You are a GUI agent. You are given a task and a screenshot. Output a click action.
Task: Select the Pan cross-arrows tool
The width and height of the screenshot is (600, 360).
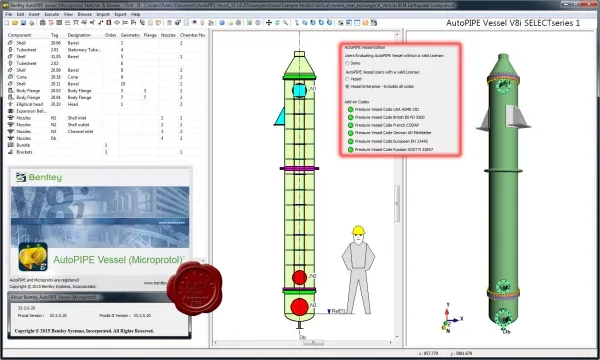(269, 23)
